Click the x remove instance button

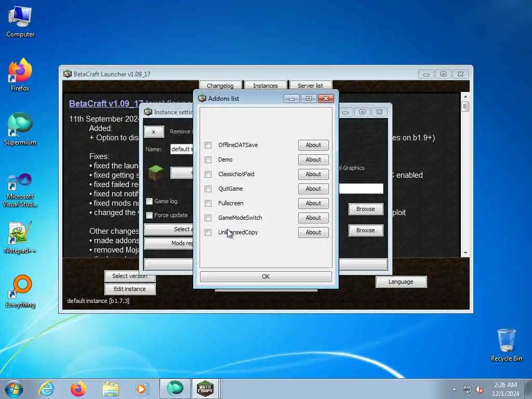coord(154,131)
